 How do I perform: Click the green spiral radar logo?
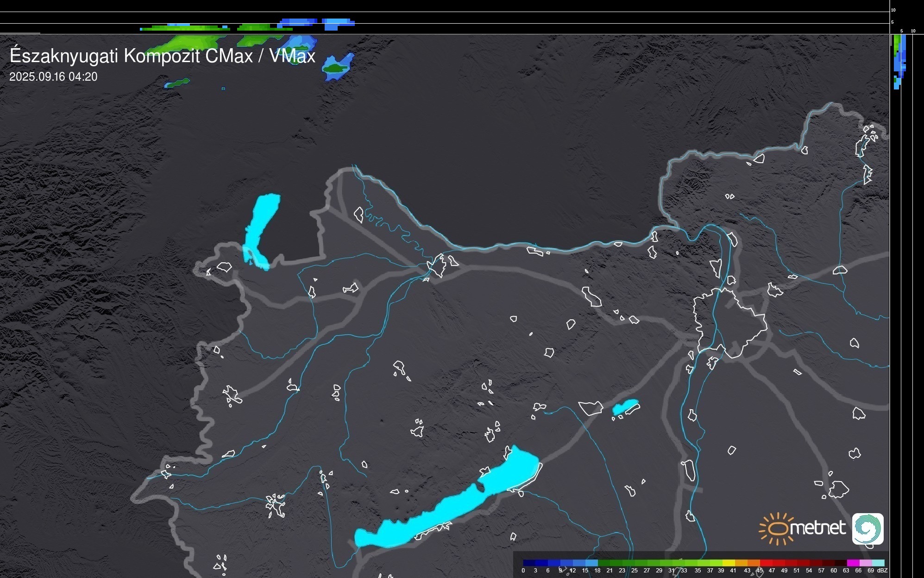[867, 528]
